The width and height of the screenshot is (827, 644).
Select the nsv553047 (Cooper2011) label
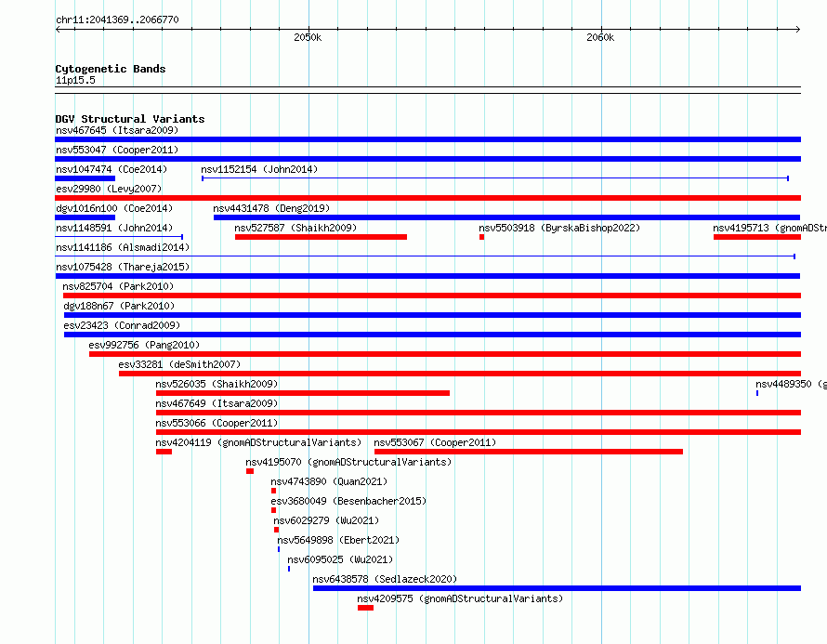(x=117, y=150)
